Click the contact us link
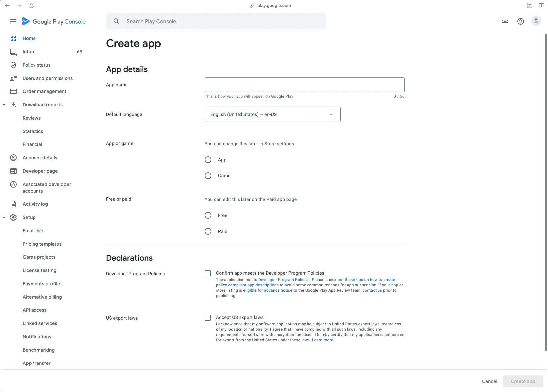Screen dimensions: 548x392 click(372, 290)
